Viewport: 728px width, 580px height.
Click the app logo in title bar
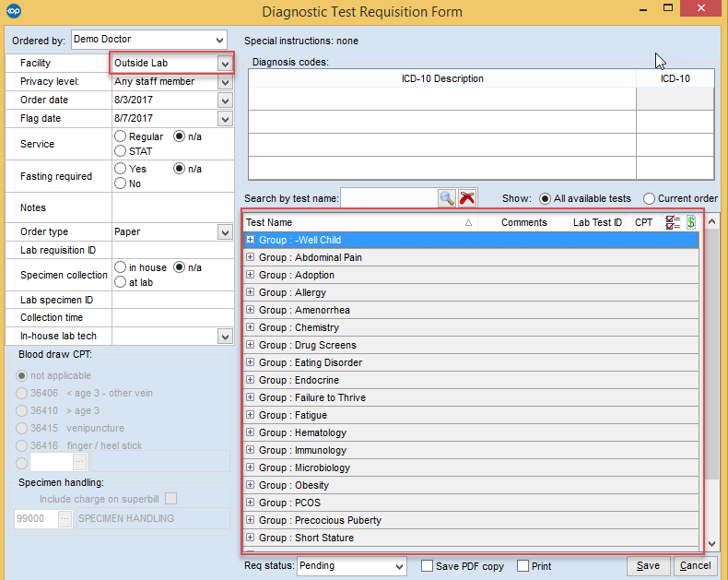click(13, 12)
